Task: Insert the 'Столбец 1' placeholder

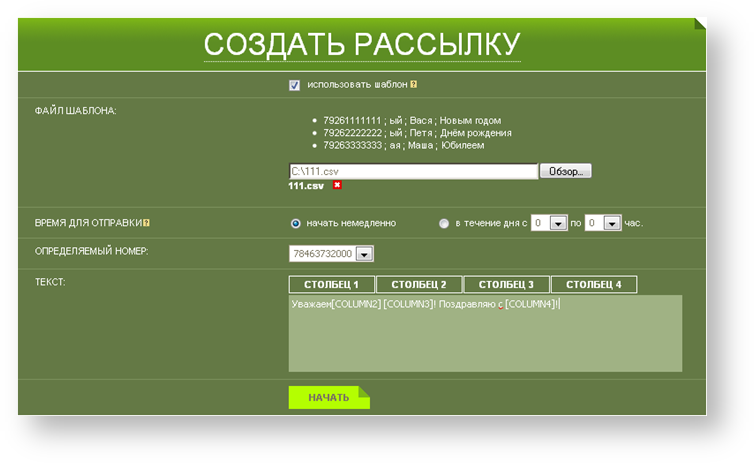Action: pyautogui.click(x=331, y=285)
